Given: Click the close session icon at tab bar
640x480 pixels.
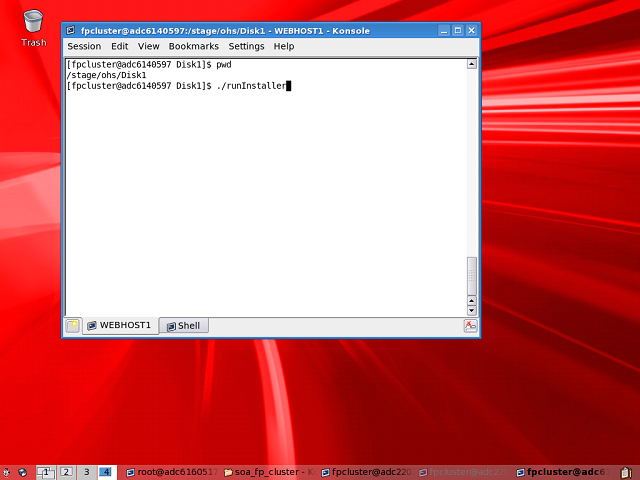Looking at the screenshot, I should click(470, 326).
